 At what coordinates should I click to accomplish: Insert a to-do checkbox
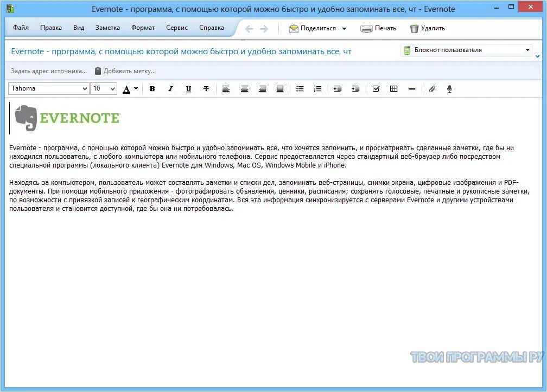coord(376,89)
